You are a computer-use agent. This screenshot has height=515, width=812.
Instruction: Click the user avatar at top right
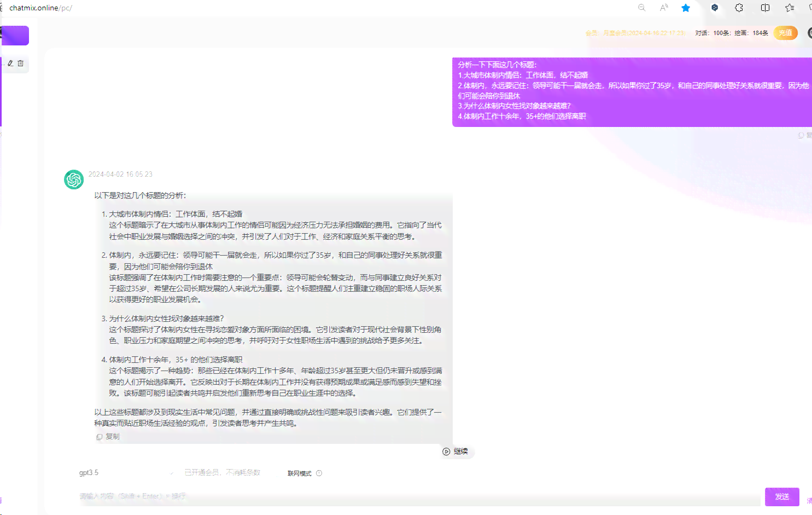[810, 33]
